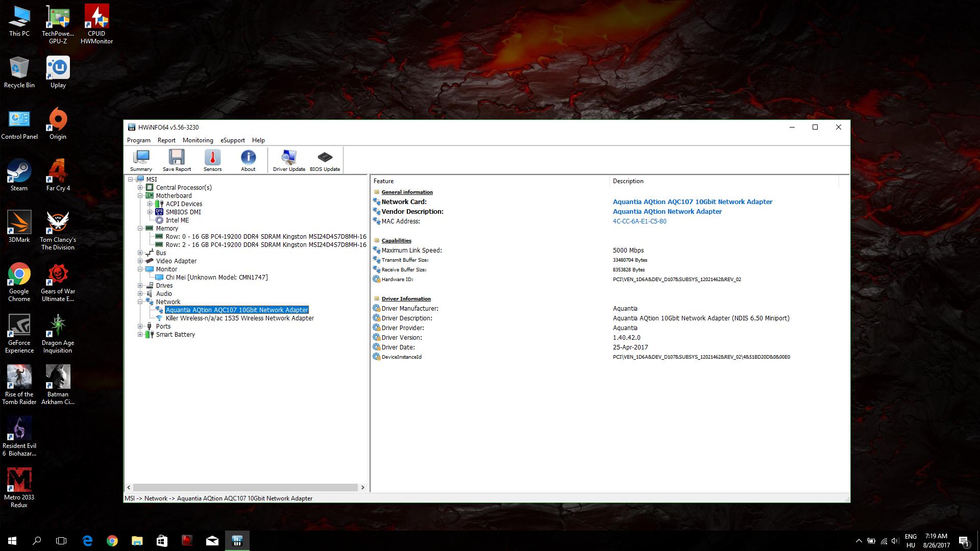Viewport: 980px width, 551px height.
Task: Launch Resident Evil 6 shortcut
Action: 19,437
